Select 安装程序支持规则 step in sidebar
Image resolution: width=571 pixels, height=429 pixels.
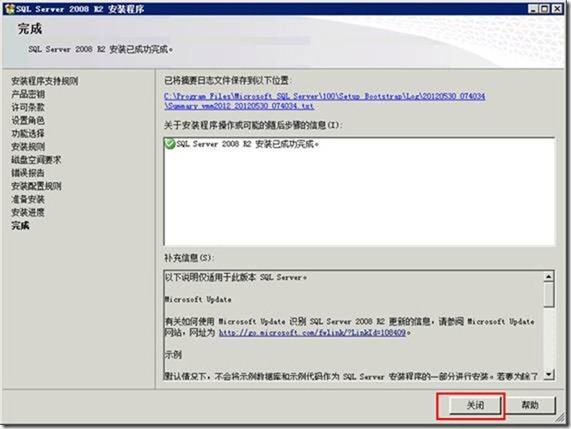tap(45, 81)
